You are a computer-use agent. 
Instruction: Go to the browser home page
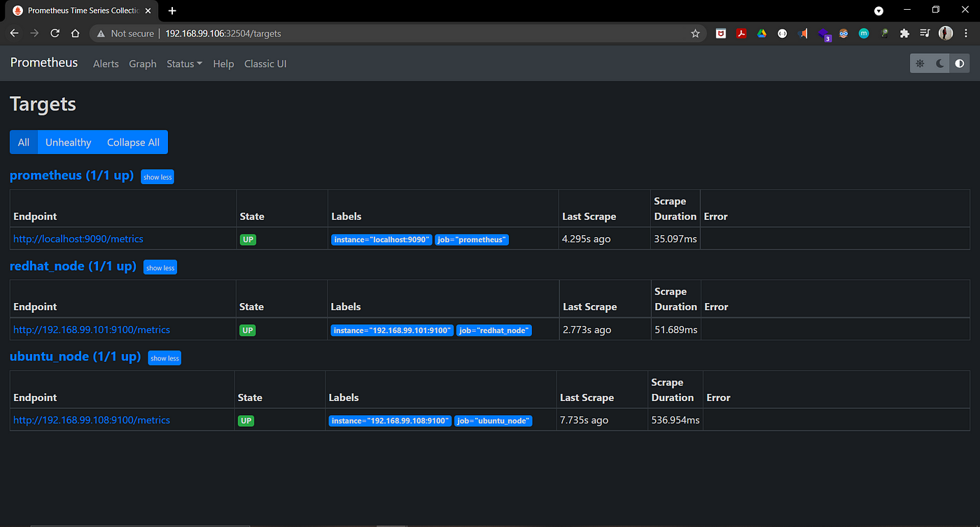pyautogui.click(x=75, y=33)
